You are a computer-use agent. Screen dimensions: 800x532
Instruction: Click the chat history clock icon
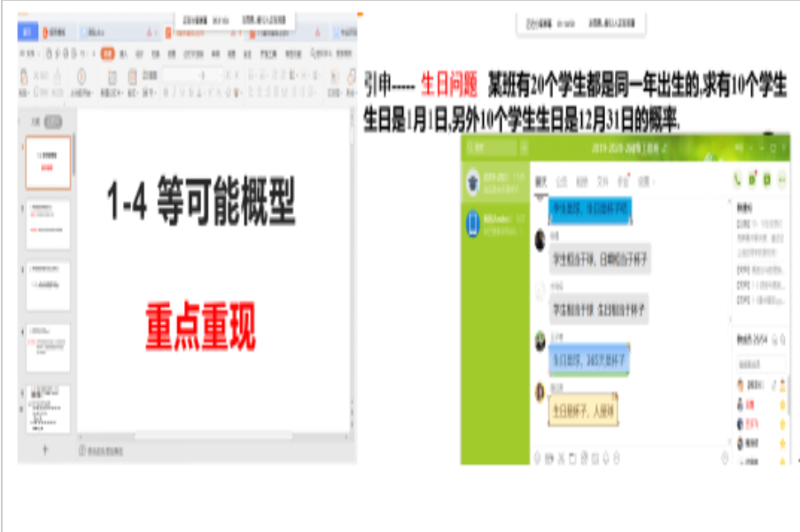pyautogui.click(x=726, y=458)
